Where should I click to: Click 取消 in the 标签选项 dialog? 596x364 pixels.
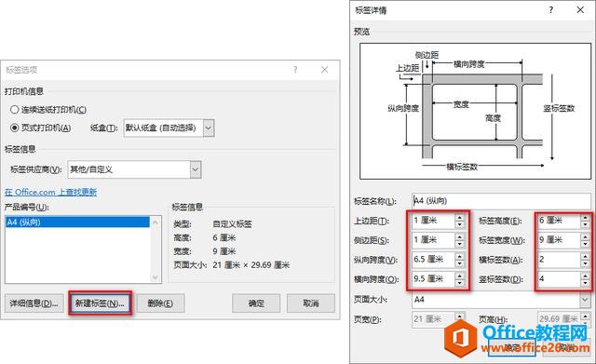click(x=311, y=303)
